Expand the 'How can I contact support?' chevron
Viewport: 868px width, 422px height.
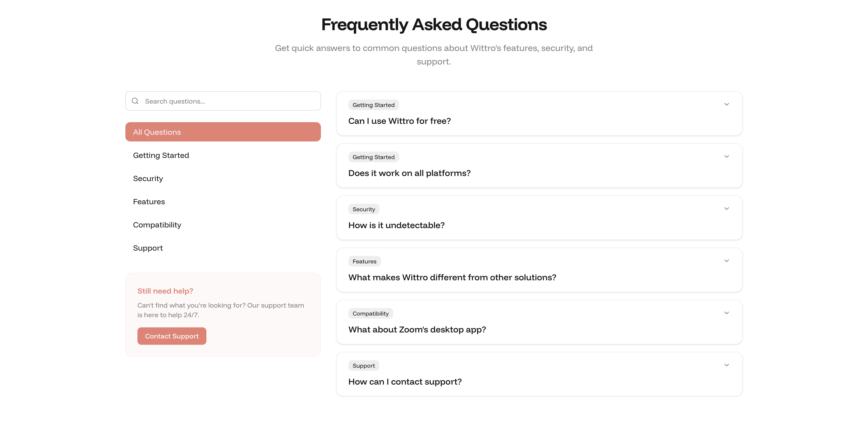pyautogui.click(x=726, y=365)
